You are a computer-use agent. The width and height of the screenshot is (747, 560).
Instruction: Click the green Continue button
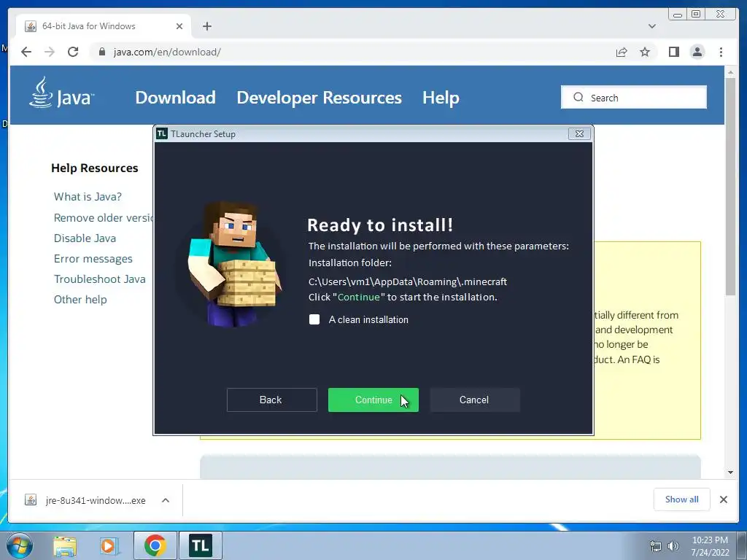373,400
